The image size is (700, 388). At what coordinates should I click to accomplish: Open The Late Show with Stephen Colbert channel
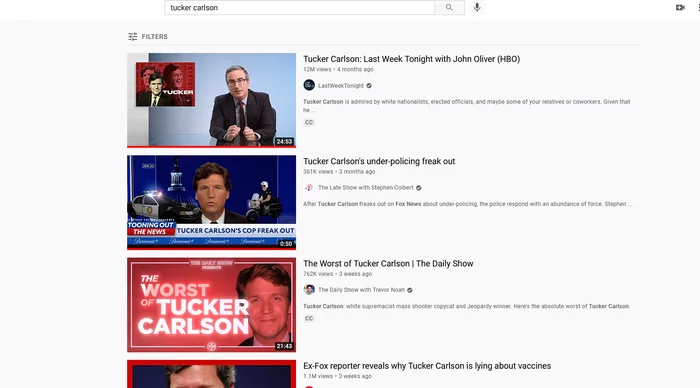366,188
